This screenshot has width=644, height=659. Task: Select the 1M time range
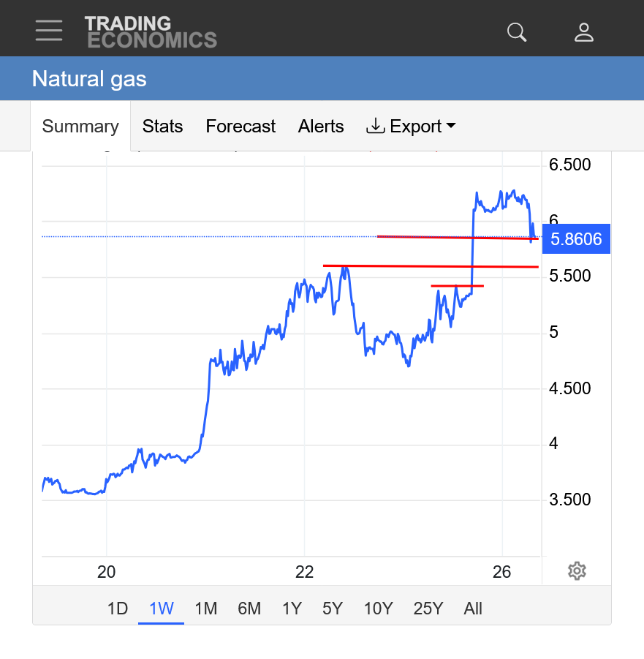pyautogui.click(x=206, y=609)
